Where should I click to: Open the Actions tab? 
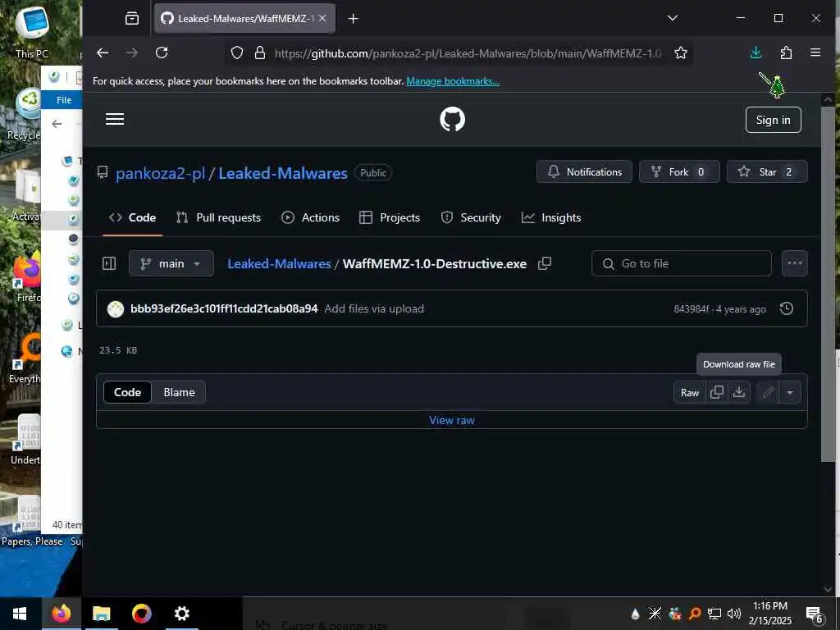311,217
